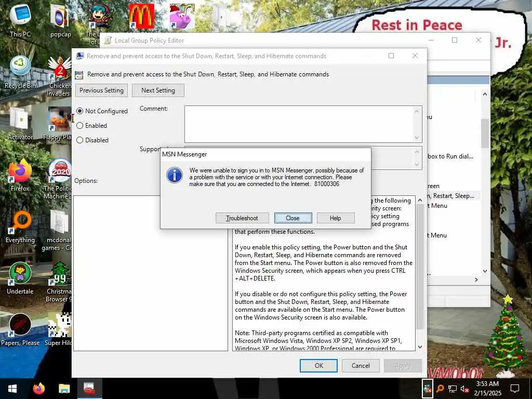Close the policy setting dialog window
Image resolution: width=532 pixels, height=399 pixels.
pyautogui.click(x=415, y=56)
